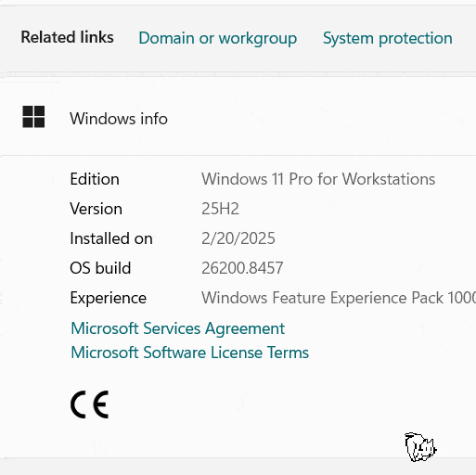Select the Edition value 'Windows 11 Pro for Workstations'
This screenshot has width=476, height=475.
[x=318, y=179]
